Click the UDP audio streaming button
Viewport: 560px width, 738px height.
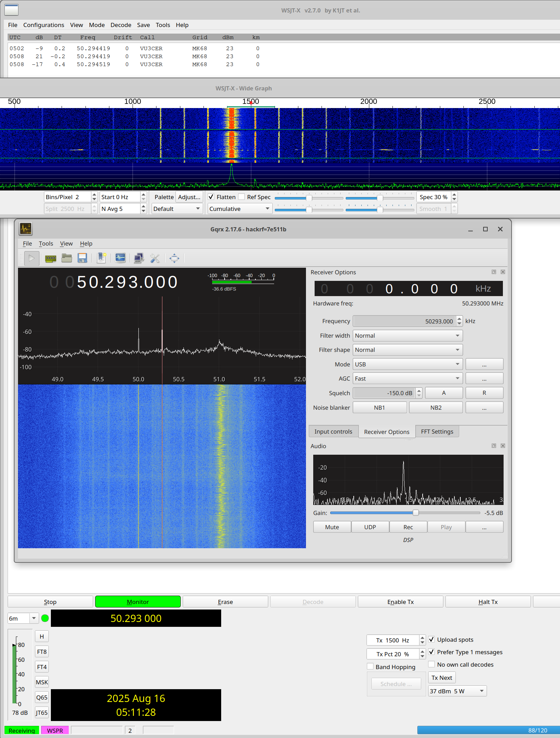(x=370, y=527)
